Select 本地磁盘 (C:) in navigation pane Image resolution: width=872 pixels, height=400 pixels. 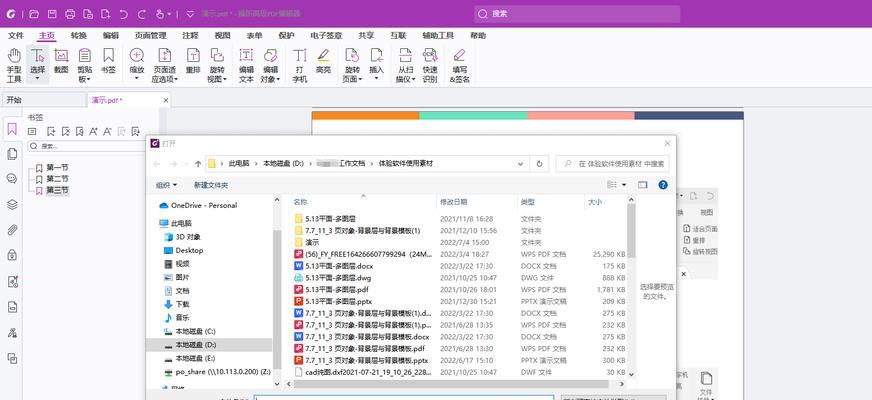[x=195, y=332]
